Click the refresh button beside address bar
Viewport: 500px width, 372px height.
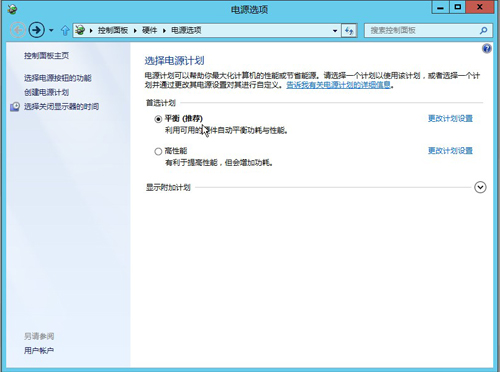tap(349, 31)
